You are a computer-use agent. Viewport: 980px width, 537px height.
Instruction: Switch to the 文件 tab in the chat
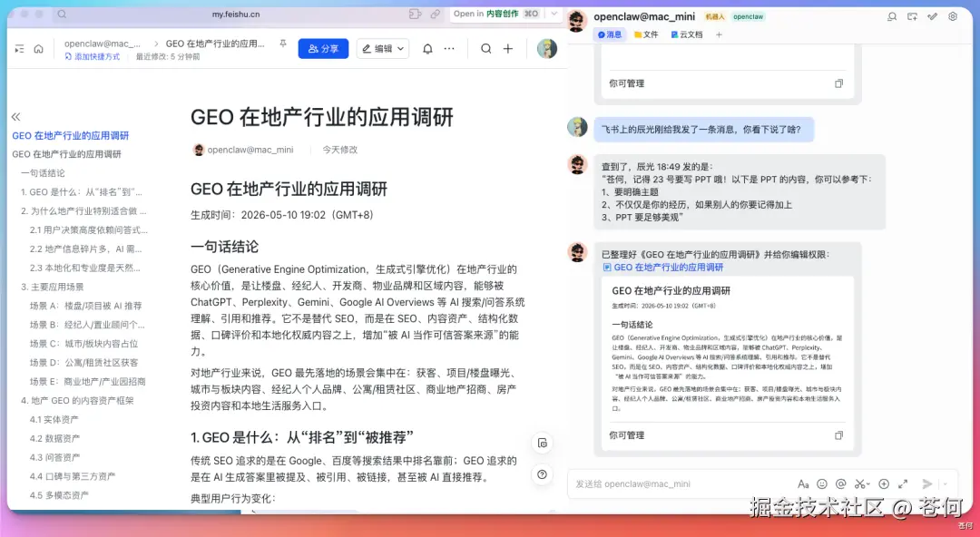coord(646,35)
